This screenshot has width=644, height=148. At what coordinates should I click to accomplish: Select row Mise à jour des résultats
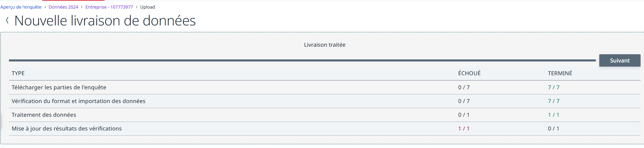coord(324,129)
